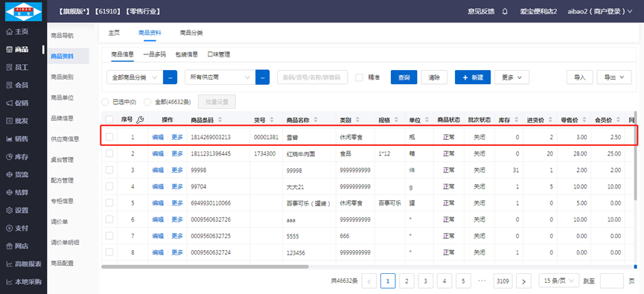644x294 pixels.
Task: Click the horizontal scrollbar under the table
Action: pos(205,266)
